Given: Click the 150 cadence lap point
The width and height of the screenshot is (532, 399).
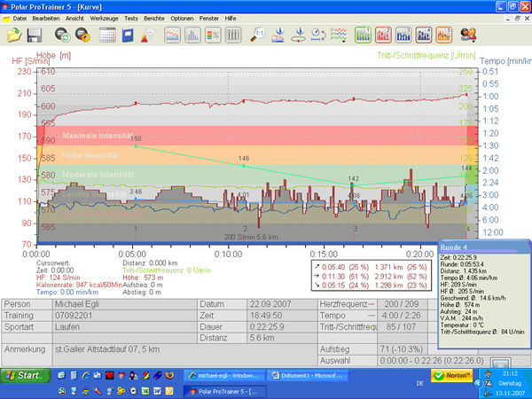Looking at the screenshot, I should pos(136,146).
